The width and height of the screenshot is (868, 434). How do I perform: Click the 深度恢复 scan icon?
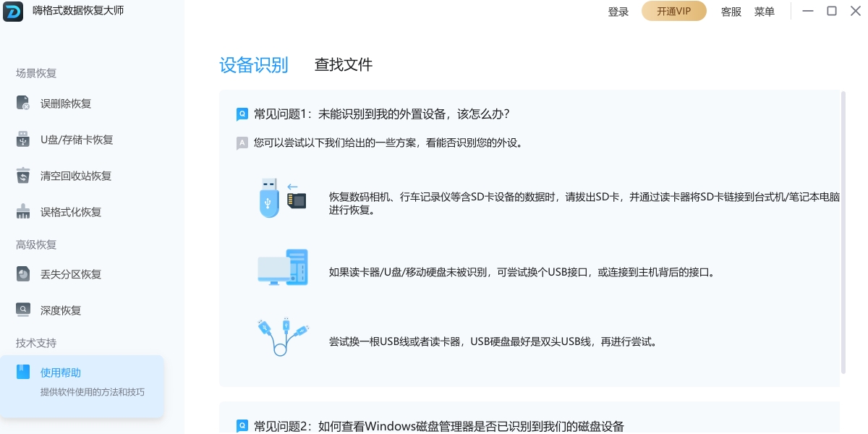click(23, 310)
